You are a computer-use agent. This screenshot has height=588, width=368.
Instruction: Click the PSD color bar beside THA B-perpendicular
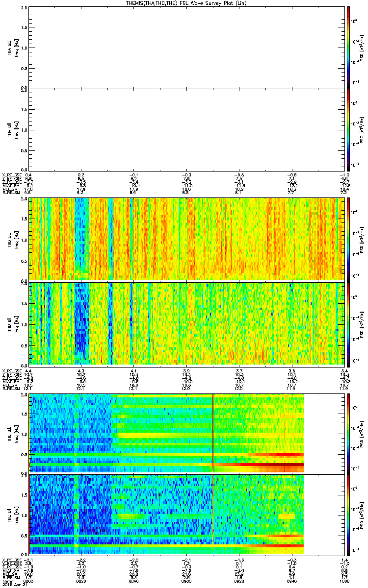coord(348,47)
